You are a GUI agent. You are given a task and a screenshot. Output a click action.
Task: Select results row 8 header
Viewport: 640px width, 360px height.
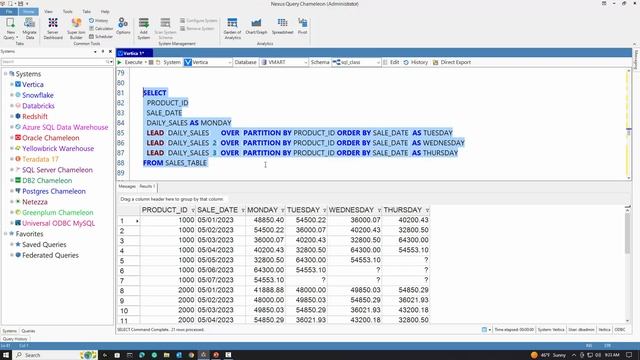(128, 290)
